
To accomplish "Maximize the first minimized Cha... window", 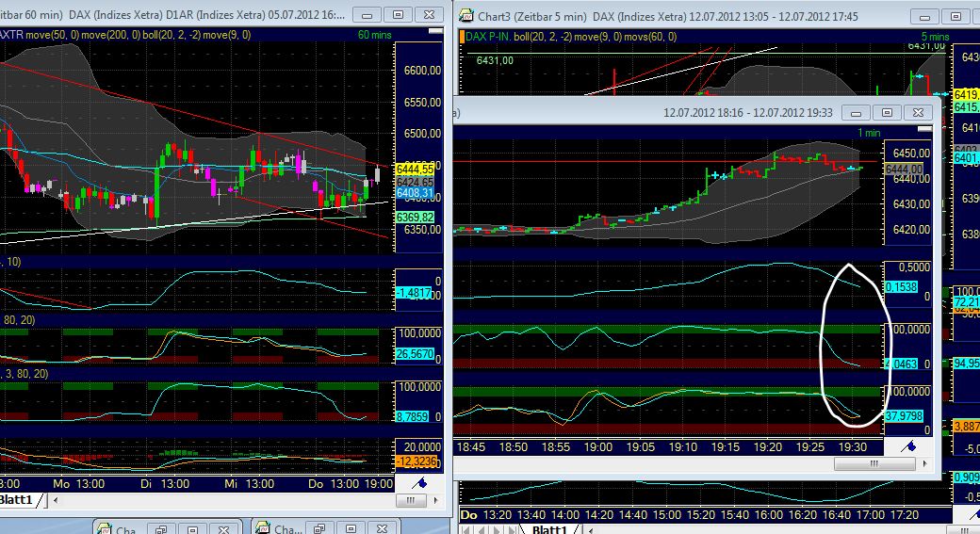I will click(x=192, y=529).
